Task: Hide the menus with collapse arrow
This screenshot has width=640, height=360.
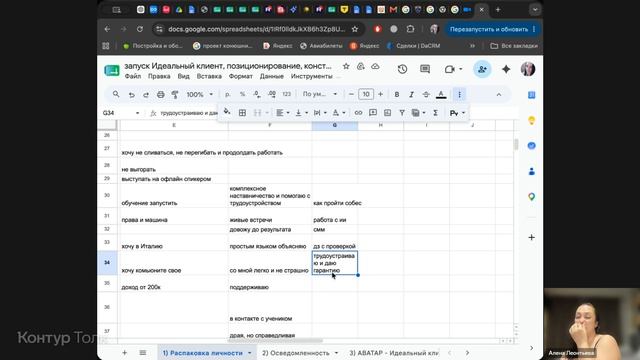Action: (x=499, y=94)
